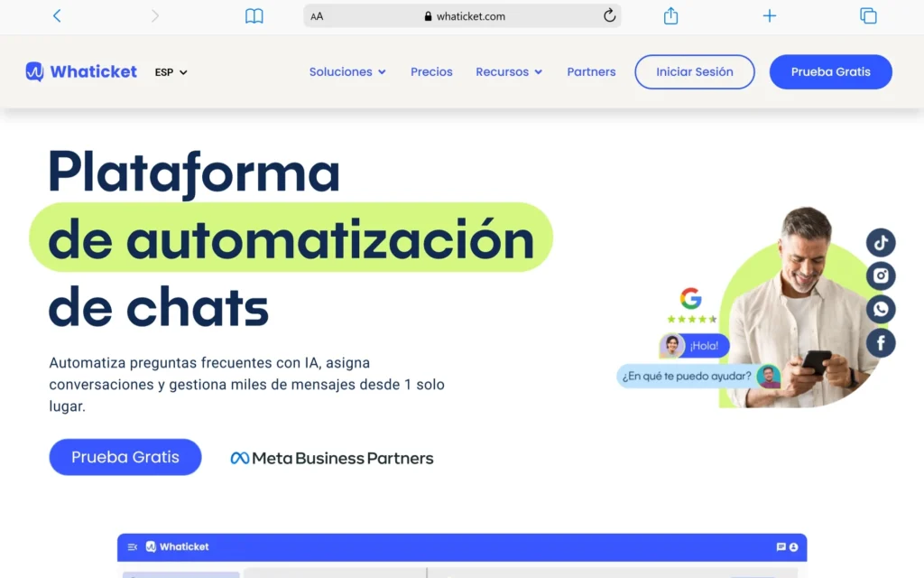Show all tabs via the tab overview icon
Viewport: 924px width, 578px height.
pyautogui.click(x=868, y=15)
